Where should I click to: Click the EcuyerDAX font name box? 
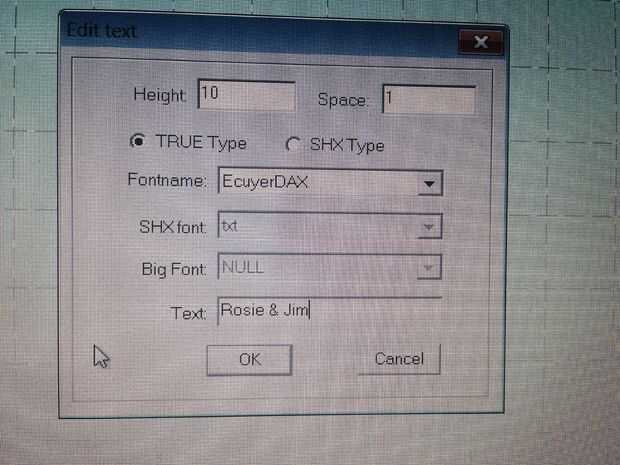coord(330,182)
